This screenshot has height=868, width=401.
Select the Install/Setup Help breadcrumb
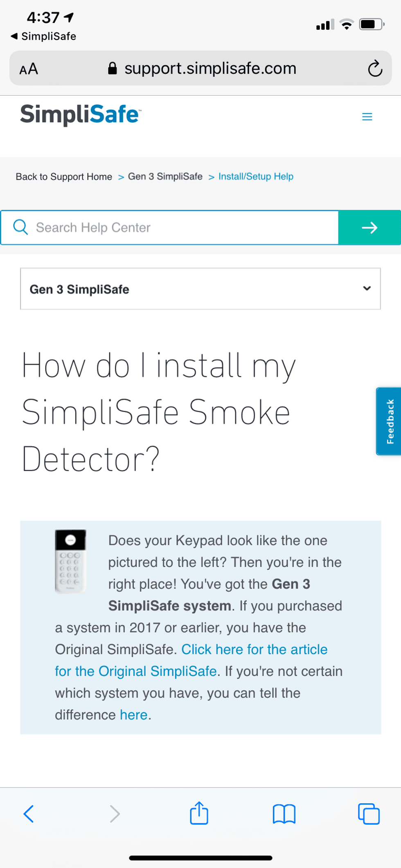pos(255,176)
